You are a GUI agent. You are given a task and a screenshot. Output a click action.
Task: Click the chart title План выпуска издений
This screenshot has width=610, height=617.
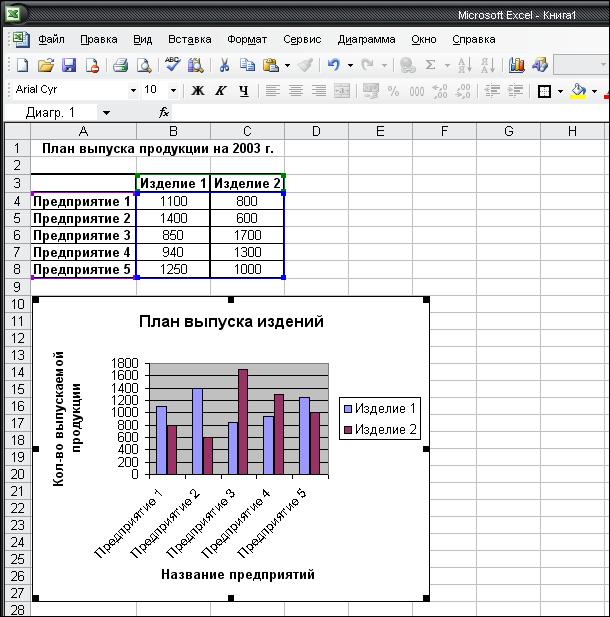[231, 321]
